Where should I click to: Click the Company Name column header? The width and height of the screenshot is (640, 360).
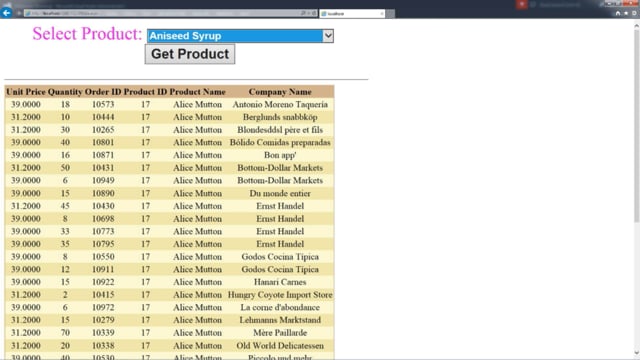point(280,92)
